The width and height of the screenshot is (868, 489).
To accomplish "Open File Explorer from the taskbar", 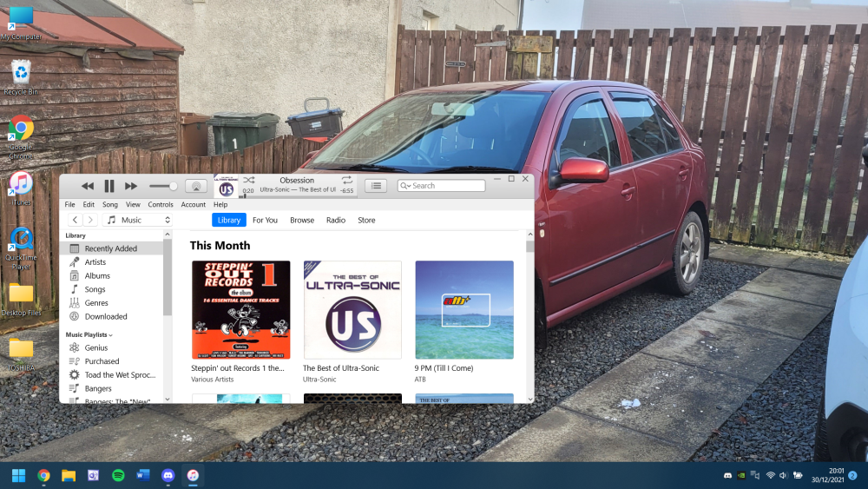I will 68,475.
